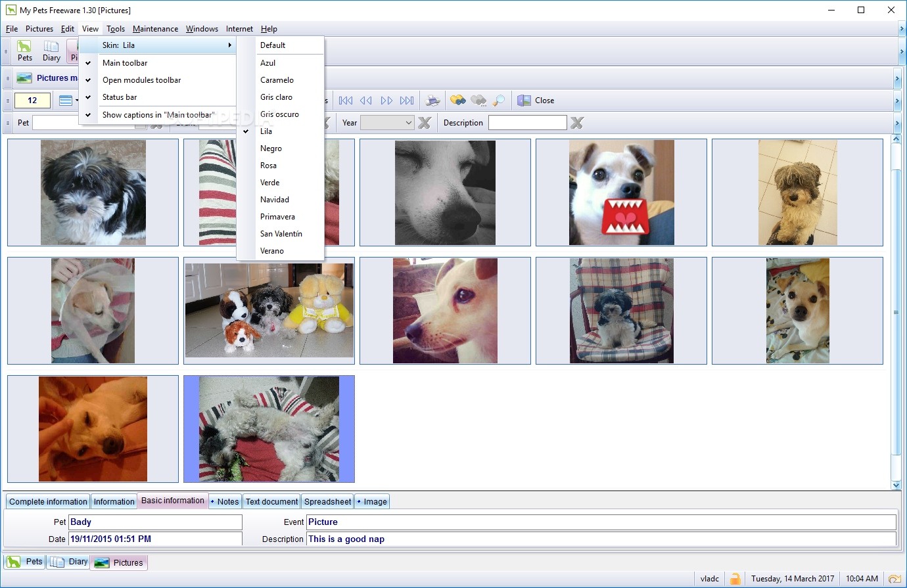Select the dog with red monster mouth thumbnail

621,192
